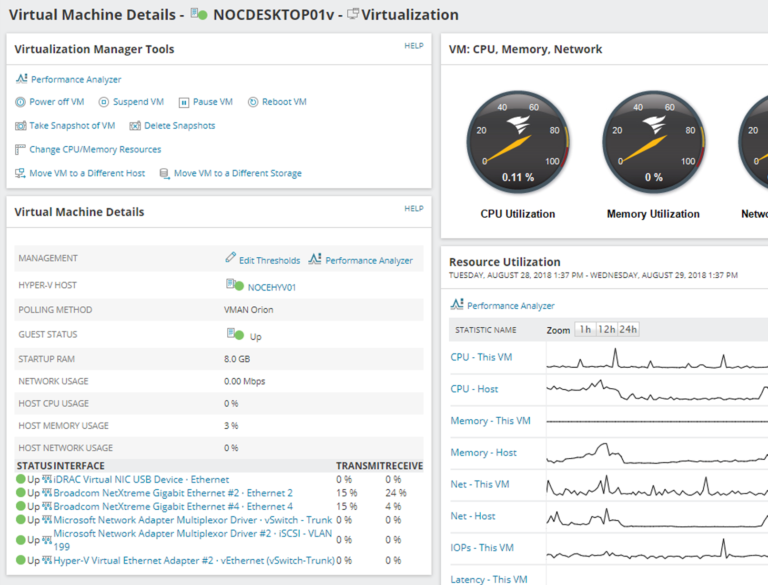Click the Virtualization icon in page title
Image resolution: width=768 pixels, height=585 pixels.
pyautogui.click(x=353, y=14)
